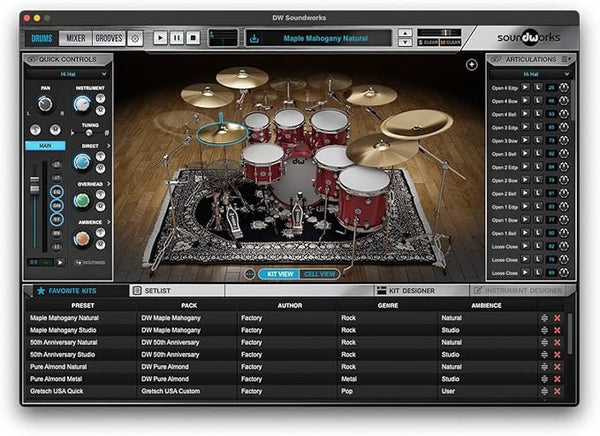Pause playback in the transport

point(177,38)
